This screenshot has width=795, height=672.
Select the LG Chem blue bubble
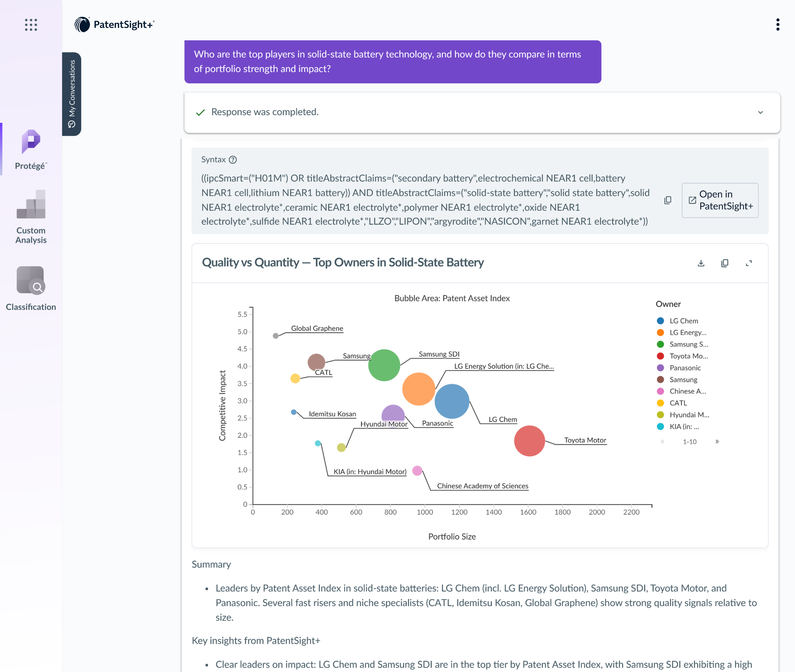452,401
